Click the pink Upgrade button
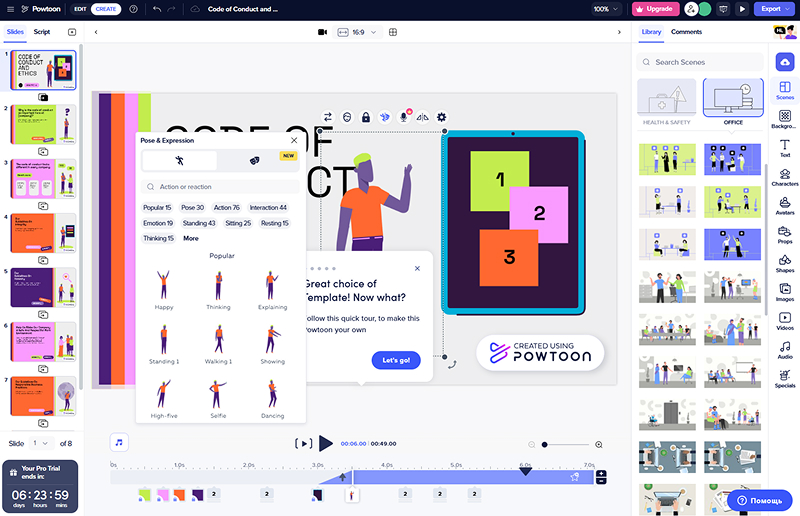This screenshot has width=800, height=516. click(x=655, y=9)
